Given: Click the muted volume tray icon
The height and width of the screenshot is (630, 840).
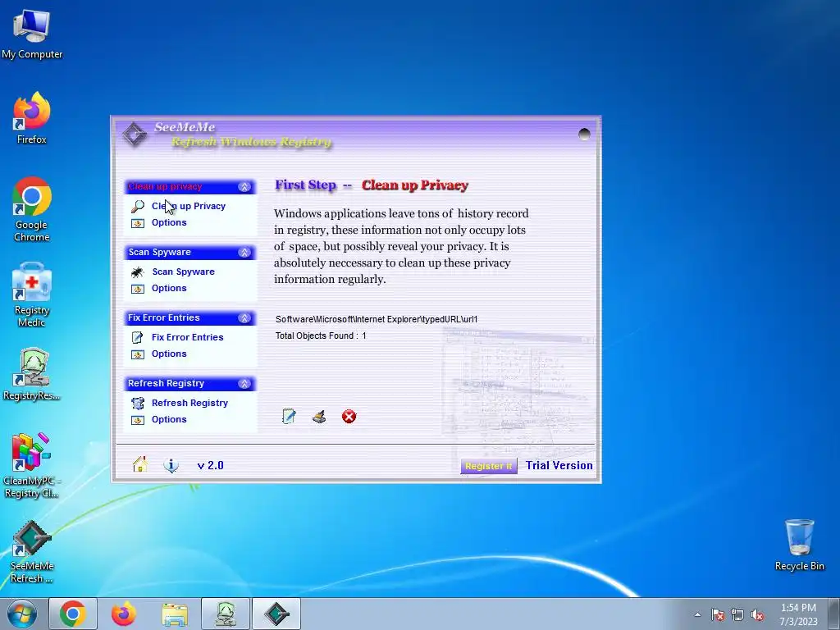Looking at the screenshot, I should click(757, 615).
